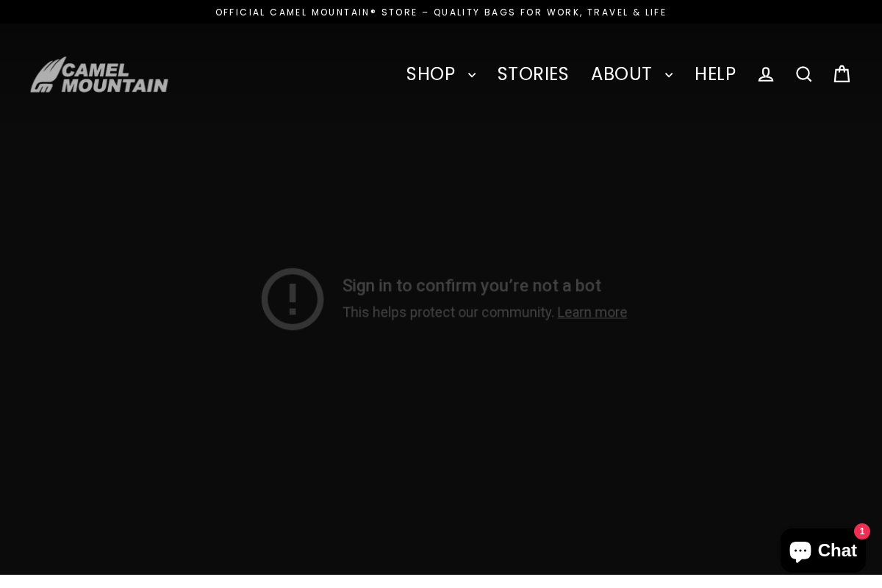Screen dimensions: 882x588
Task: Click the exclamation warning icon
Action: (x=293, y=299)
